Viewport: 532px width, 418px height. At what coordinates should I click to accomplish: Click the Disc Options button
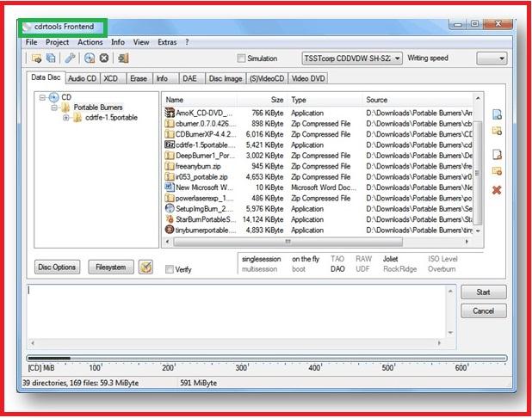pos(59,267)
